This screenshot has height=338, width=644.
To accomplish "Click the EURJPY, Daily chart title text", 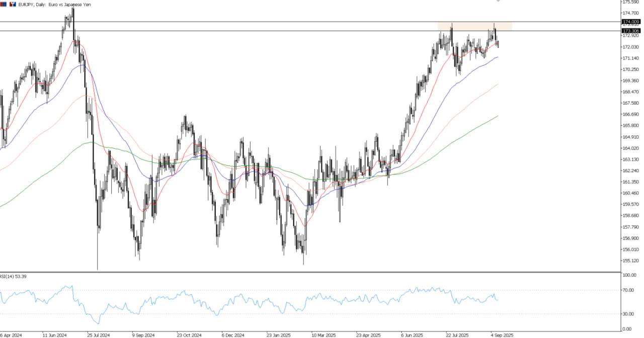I will (x=54, y=5).
